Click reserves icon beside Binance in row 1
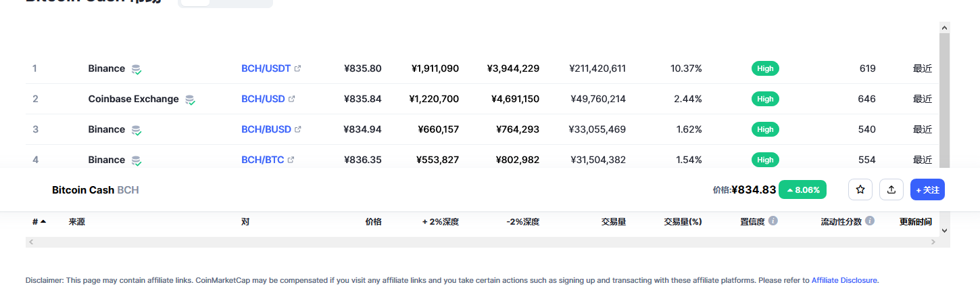The width and height of the screenshot is (980, 291). [137, 69]
